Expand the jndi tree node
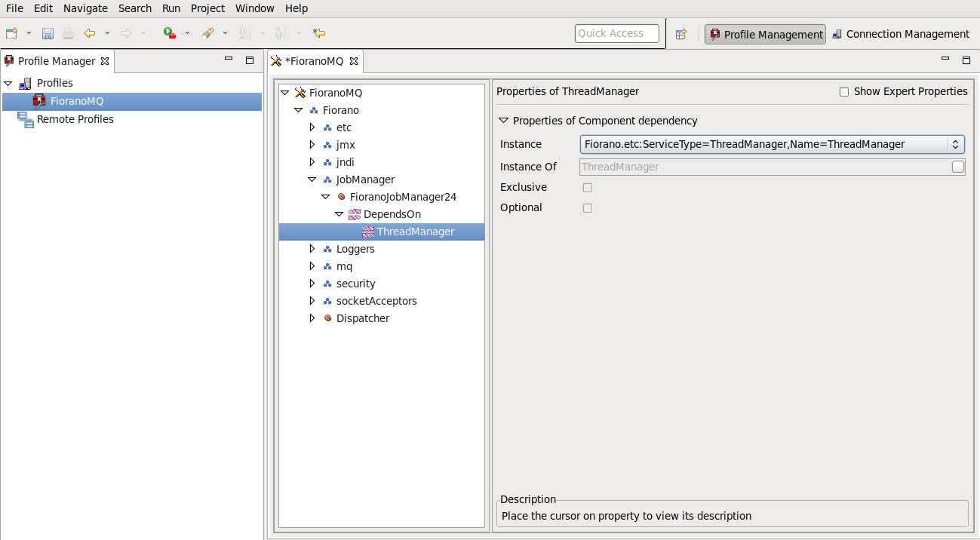980x540 pixels. click(x=312, y=162)
